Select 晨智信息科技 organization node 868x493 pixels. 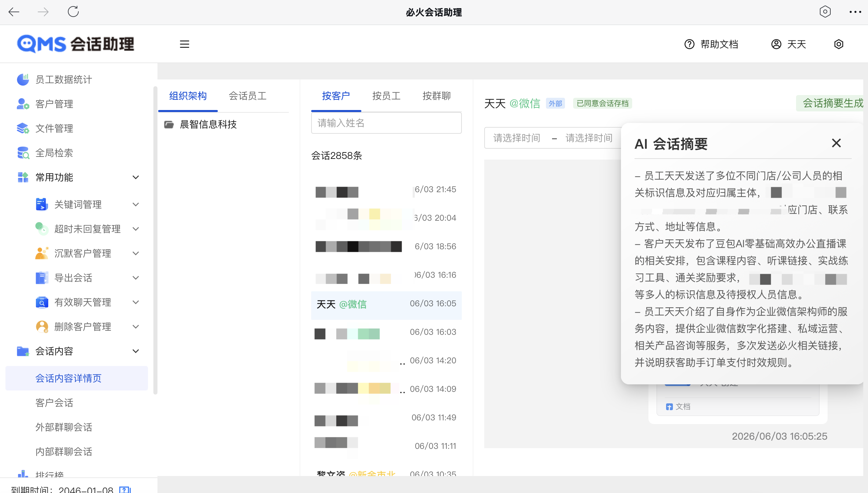pos(208,124)
